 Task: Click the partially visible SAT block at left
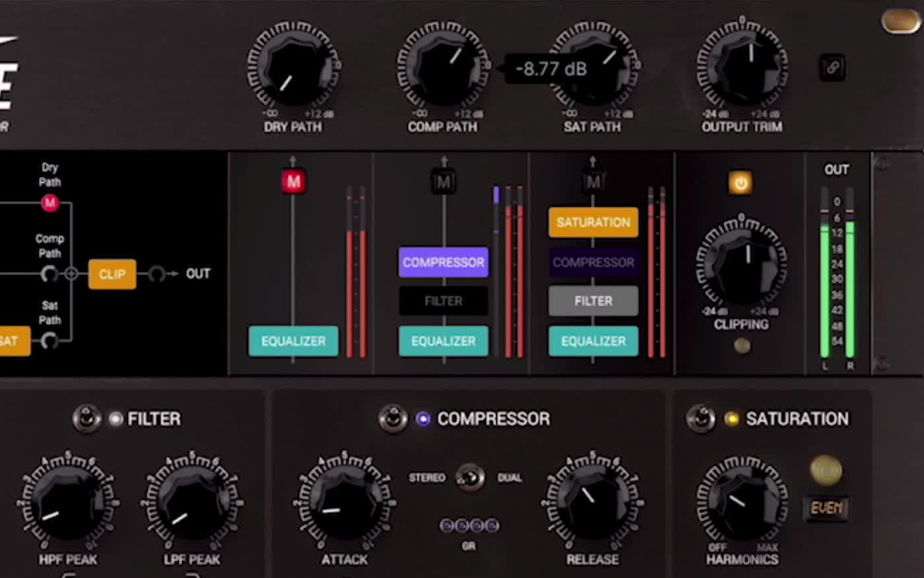point(15,341)
